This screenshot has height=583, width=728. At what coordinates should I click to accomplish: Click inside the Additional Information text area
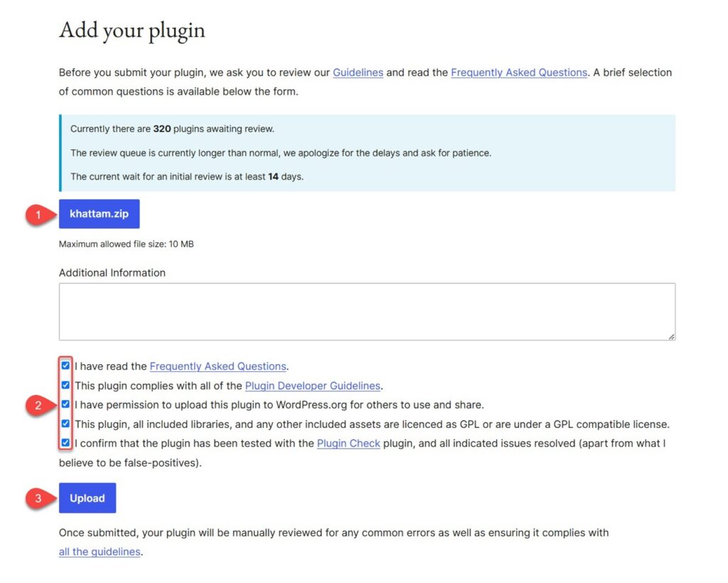367,311
